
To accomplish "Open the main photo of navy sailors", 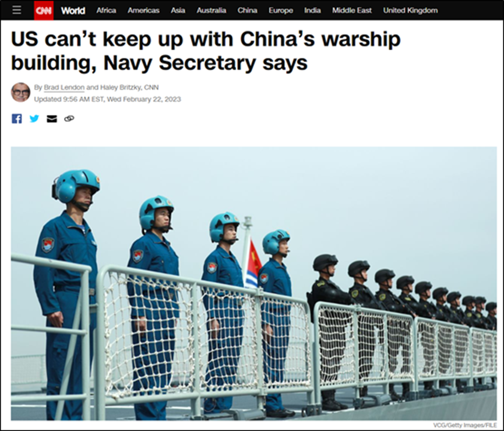I will (253, 283).
